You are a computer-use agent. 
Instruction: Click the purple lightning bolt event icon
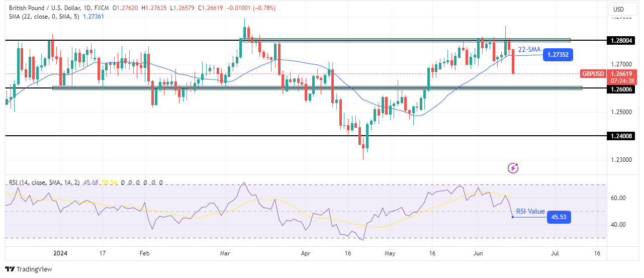(x=513, y=168)
